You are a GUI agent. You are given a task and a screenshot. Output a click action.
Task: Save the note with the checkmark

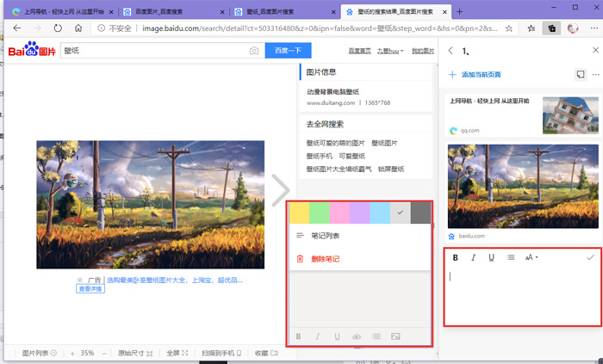(x=590, y=257)
